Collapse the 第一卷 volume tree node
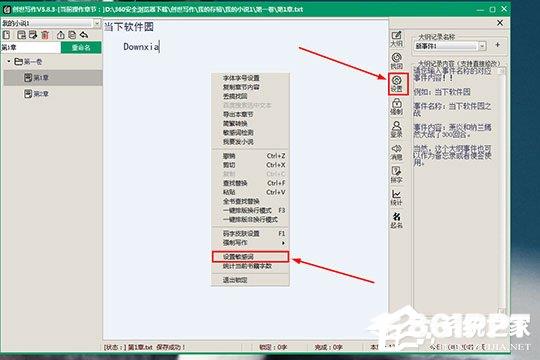The image size is (540, 360). coord(9,61)
